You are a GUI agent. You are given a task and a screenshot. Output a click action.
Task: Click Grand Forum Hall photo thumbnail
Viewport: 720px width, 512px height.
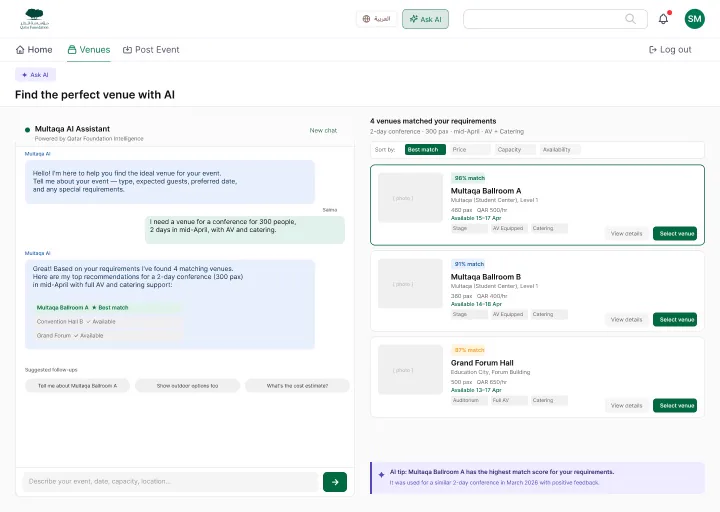(410, 369)
